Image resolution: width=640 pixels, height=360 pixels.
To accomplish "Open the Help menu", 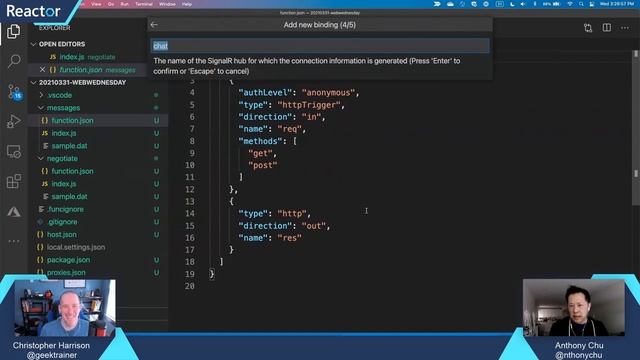I will [x=187, y=4].
